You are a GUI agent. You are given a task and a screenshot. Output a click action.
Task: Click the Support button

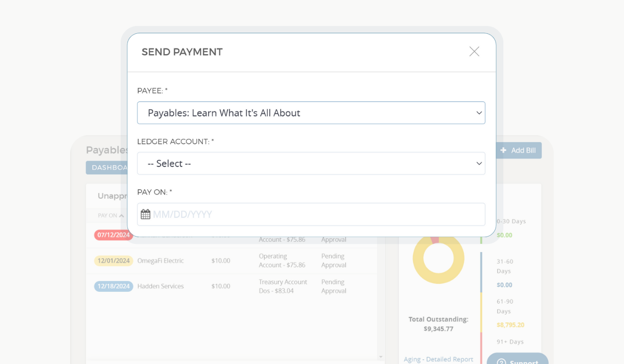(517, 360)
